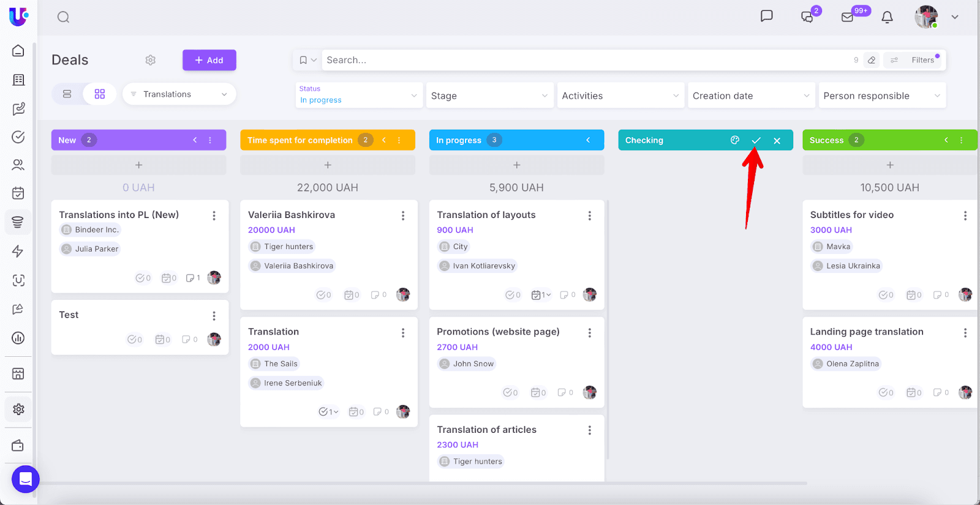Click the Add deal button

pyautogui.click(x=209, y=60)
